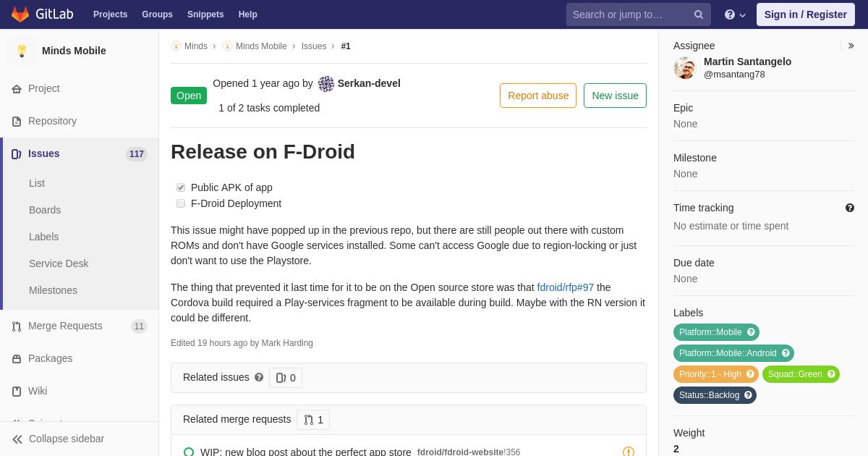Open the Boards submenu item
Image resolution: width=868 pixels, height=456 pixels.
pyautogui.click(x=45, y=210)
